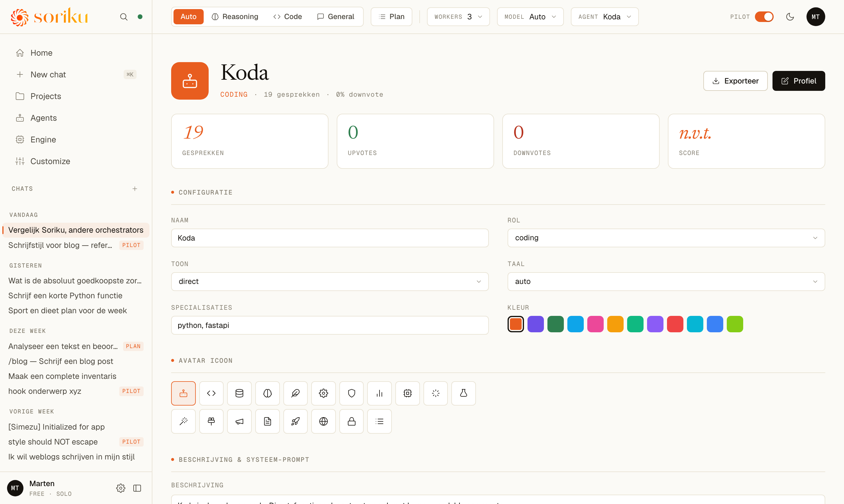Switch to Auto mode
844x504 pixels.
click(x=188, y=17)
